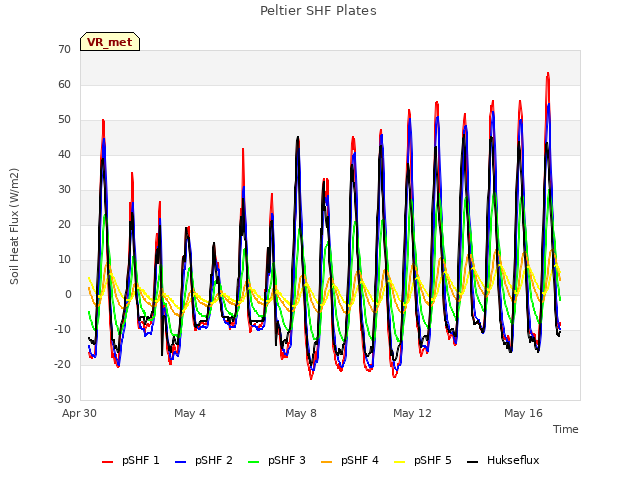
Task: Click the Soil Heat Flux axis label
Action: pyautogui.click(x=15, y=226)
